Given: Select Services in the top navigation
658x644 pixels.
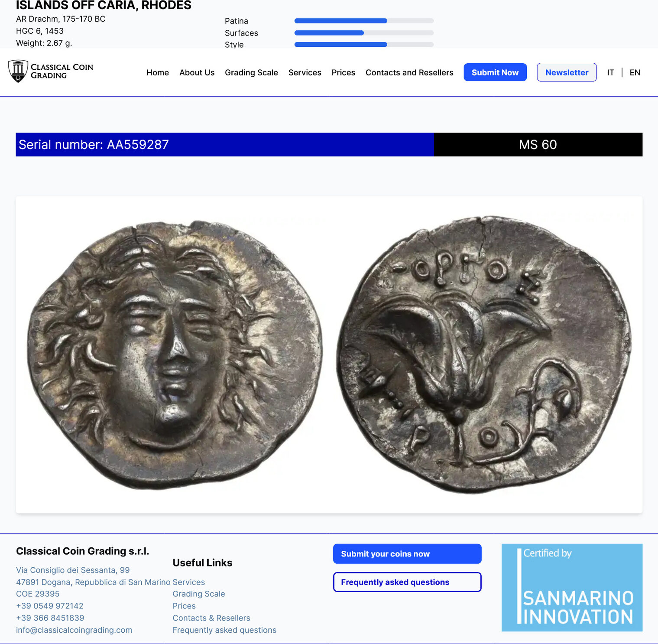Looking at the screenshot, I should [x=305, y=72].
